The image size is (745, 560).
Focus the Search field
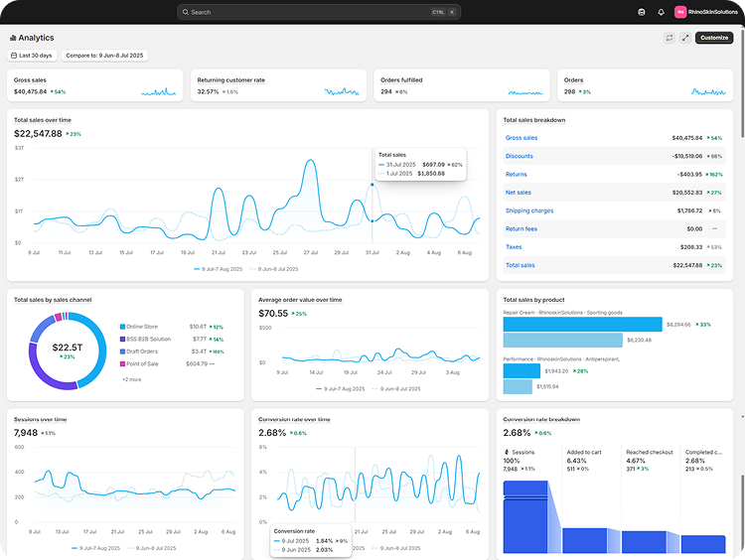pyautogui.click(x=319, y=12)
